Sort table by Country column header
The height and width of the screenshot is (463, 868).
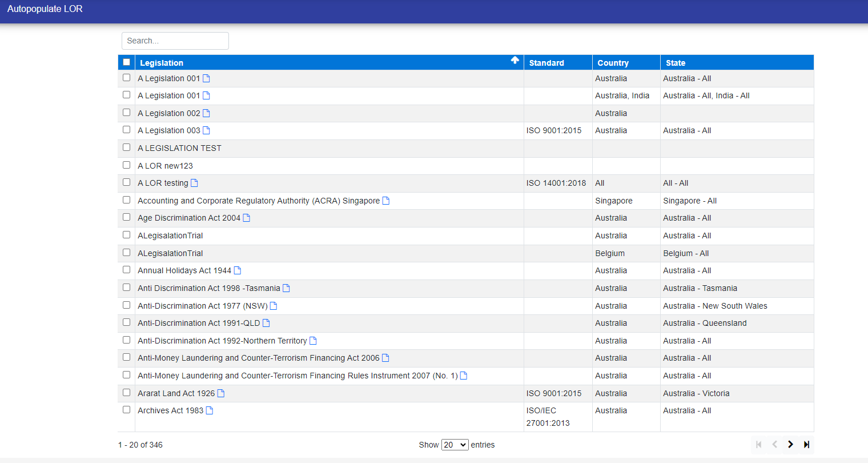(613, 63)
